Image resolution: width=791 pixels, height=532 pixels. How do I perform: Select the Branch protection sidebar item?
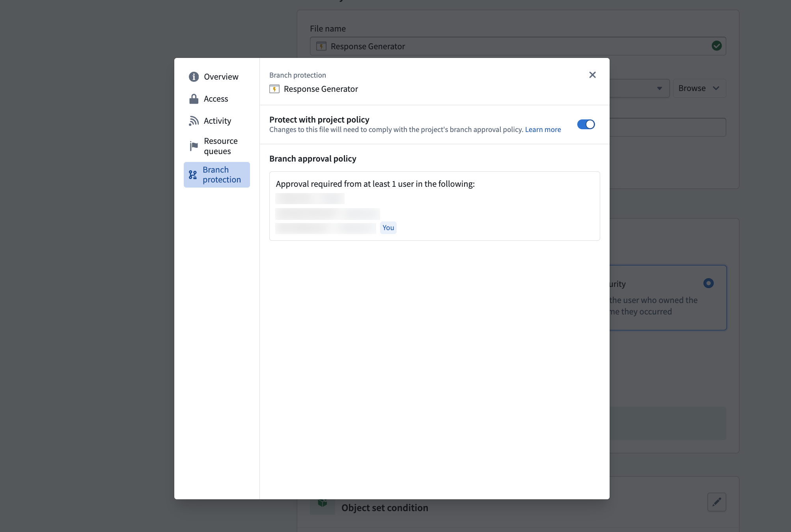tap(216, 175)
